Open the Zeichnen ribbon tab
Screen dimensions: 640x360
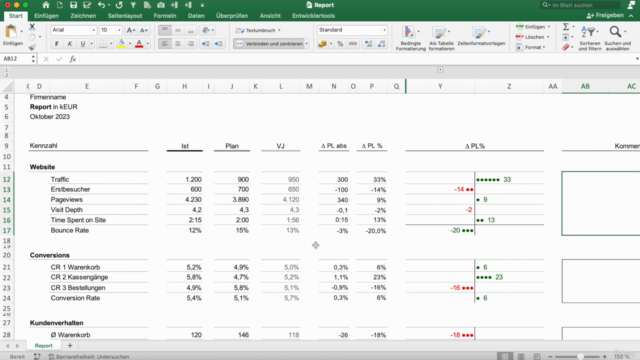click(83, 16)
